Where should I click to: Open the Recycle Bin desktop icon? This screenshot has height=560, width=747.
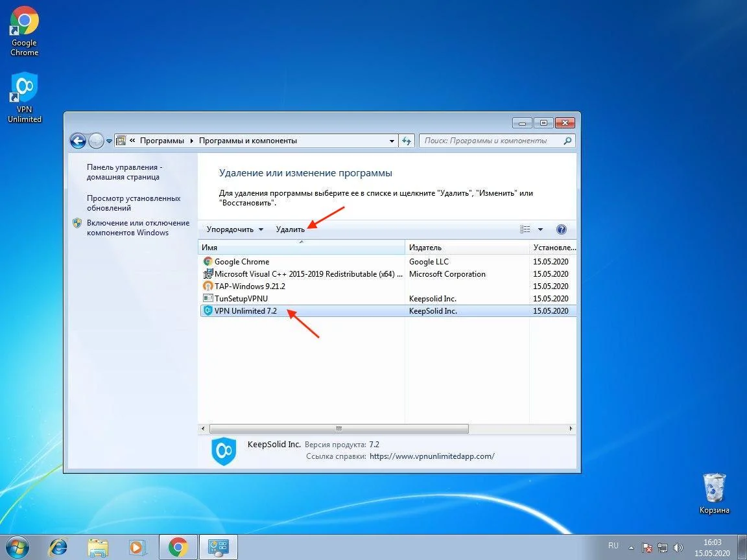714,493
